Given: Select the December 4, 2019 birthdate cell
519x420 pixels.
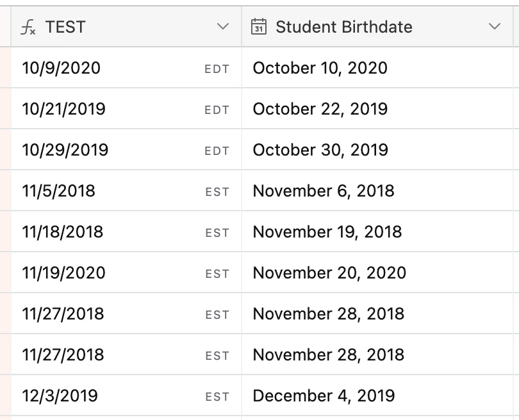Looking at the screenshot, I should coord(324,396).
